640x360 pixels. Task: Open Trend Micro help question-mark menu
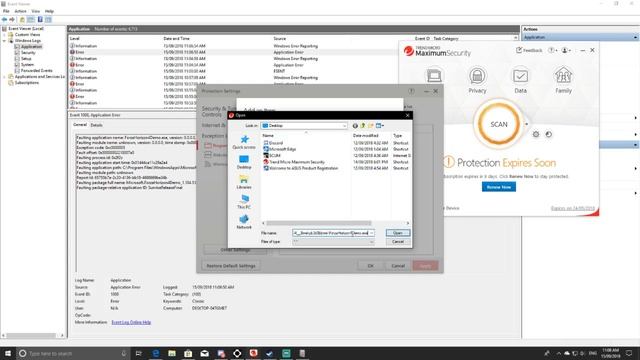[x=553, y=50]
